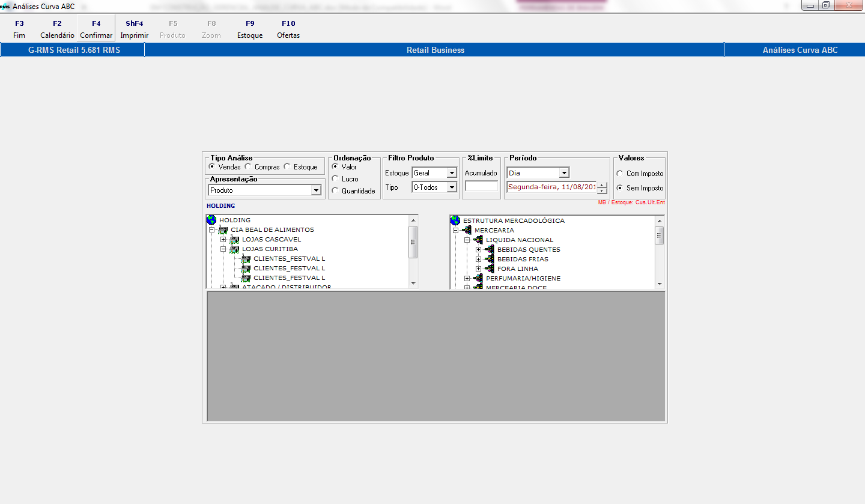Click the RMS app icon in title bar
Screen dimensions: 865x504
(x=5, y=6)
